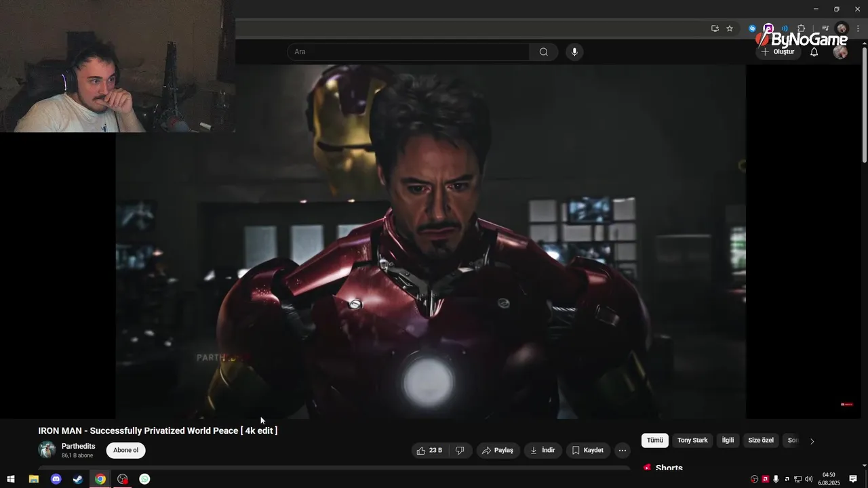Open YouTube account avatar menu
This screenshot has height=488, width=868.
(840, 52)
